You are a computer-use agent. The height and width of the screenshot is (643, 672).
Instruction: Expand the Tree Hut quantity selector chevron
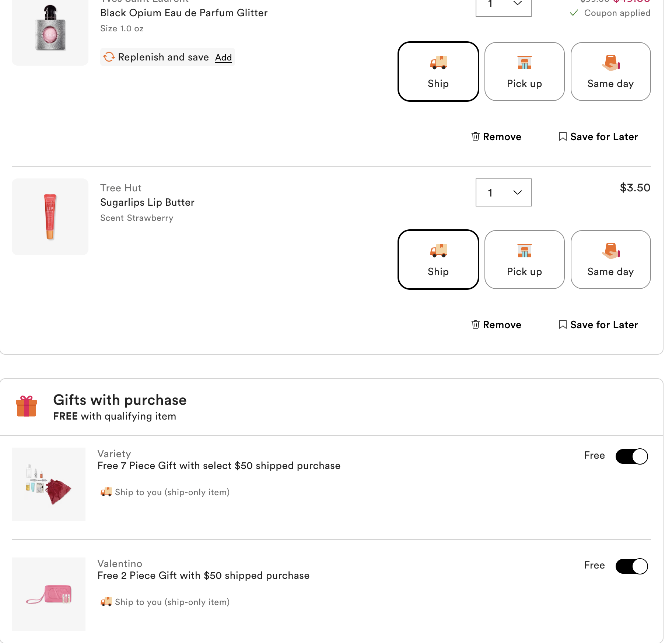tap(517, 192)
